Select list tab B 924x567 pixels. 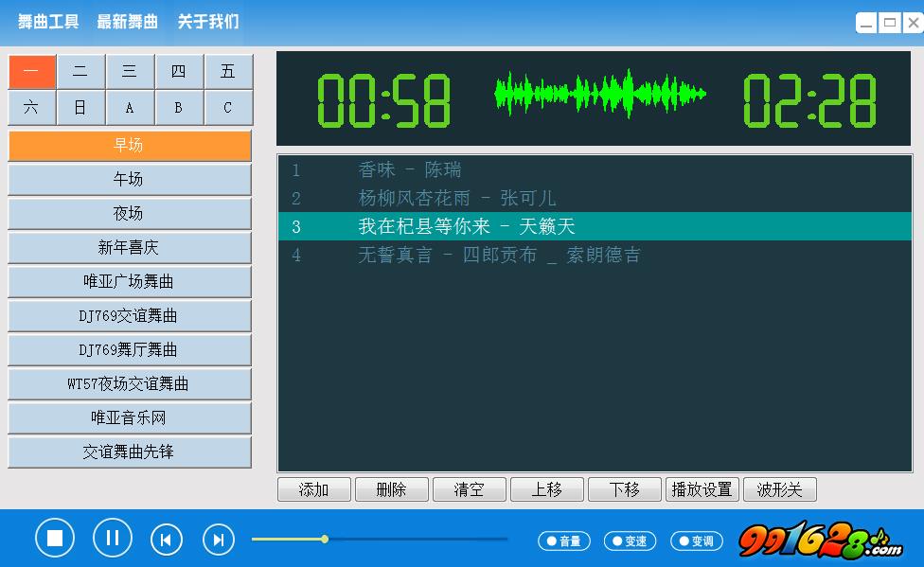[x=179, y=107]
